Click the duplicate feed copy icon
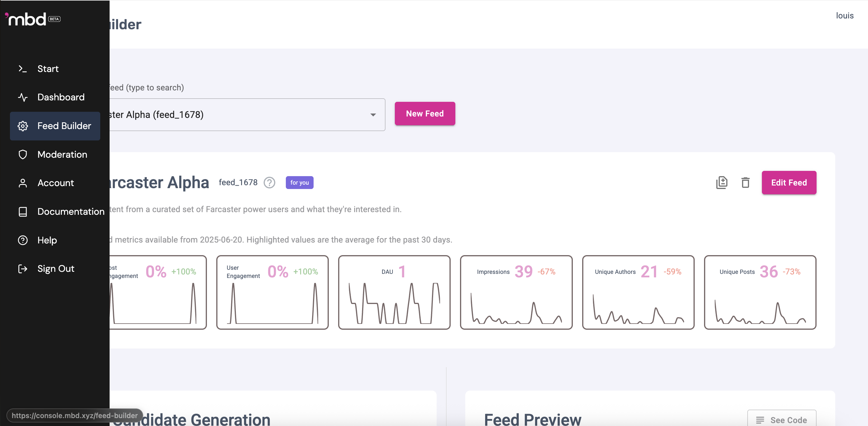Image resolution: width=868 pixels, height=426 pixels. coord(721,183)
